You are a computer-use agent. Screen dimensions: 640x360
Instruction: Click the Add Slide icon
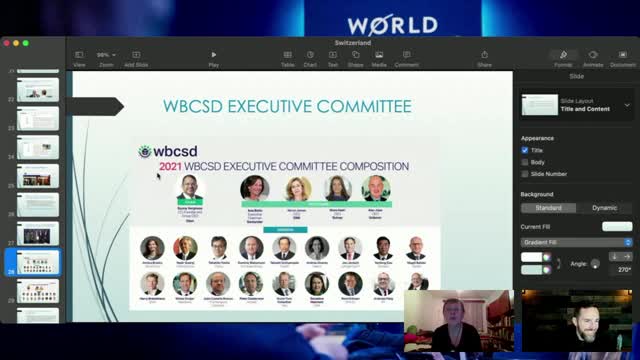click(136, 55)
